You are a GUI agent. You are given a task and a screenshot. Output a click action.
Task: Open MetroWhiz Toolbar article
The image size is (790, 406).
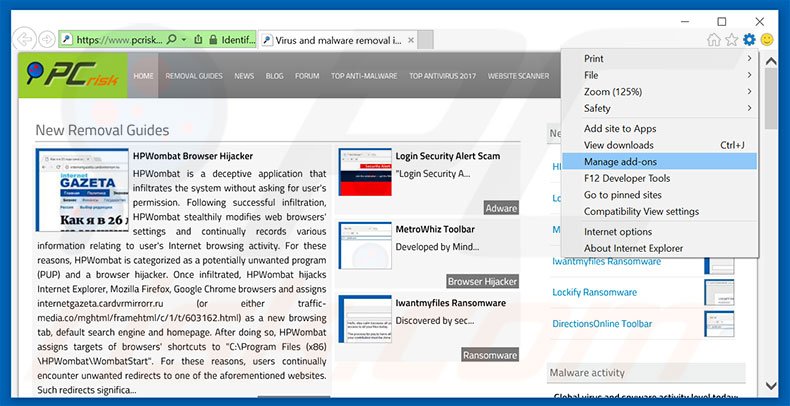(435, 229)
